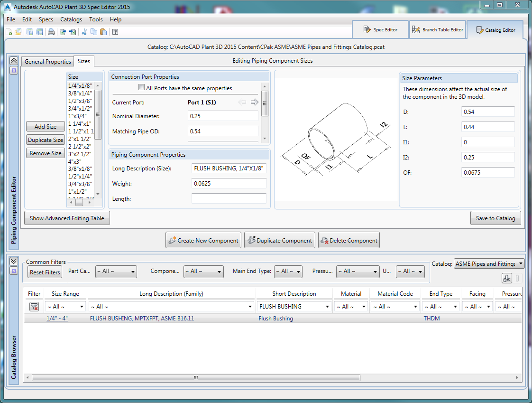Collapse the Catalog Browser panel
The image size is (532, 403).
(14, 261)
